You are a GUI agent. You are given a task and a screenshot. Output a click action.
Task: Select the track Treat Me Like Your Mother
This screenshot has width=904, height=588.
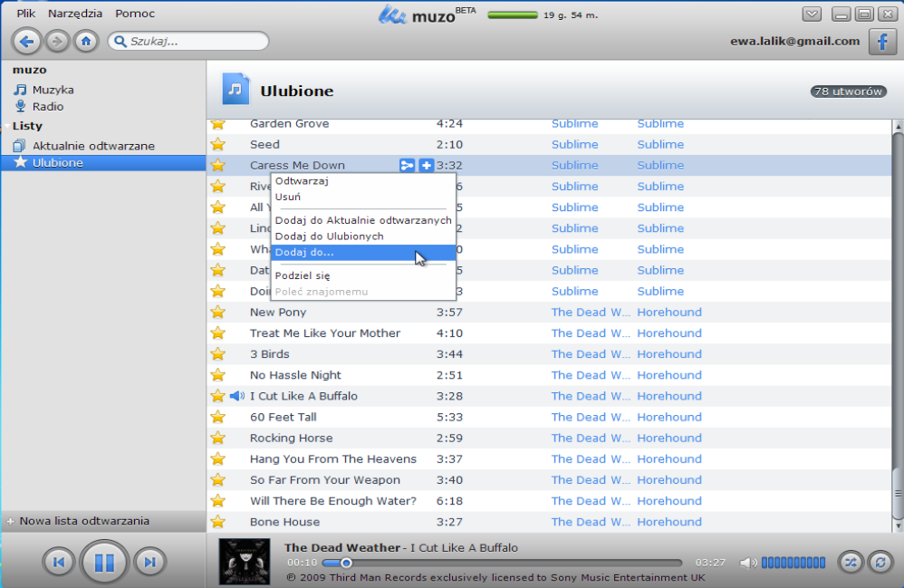pos(324,333)
